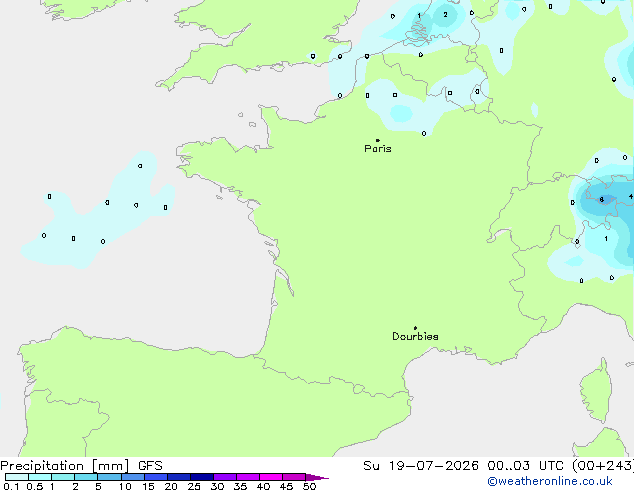This screenshot has width=634, height=490.
Task: Click the '2' precipitation value over the Netherlands
Action: point(445,15)
